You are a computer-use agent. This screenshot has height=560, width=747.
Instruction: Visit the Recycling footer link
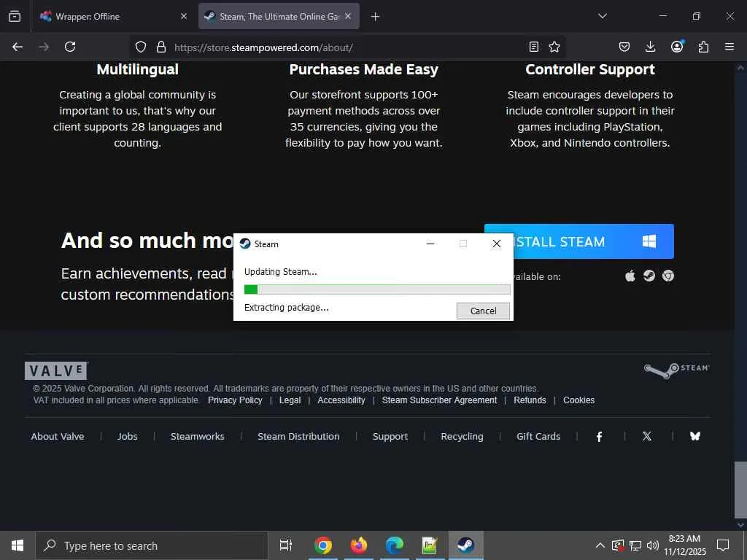point(462,436)
